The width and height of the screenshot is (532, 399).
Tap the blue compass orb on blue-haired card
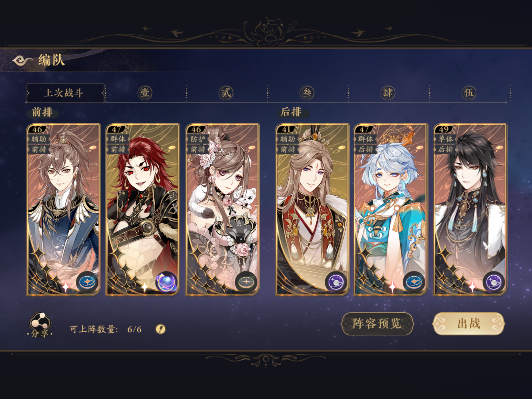click(414, 282)
